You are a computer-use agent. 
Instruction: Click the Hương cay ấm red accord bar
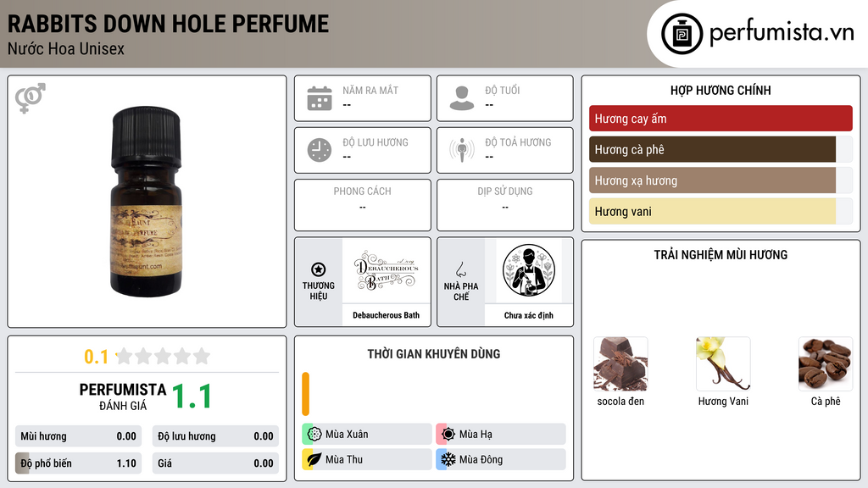[x=721, y=119]
